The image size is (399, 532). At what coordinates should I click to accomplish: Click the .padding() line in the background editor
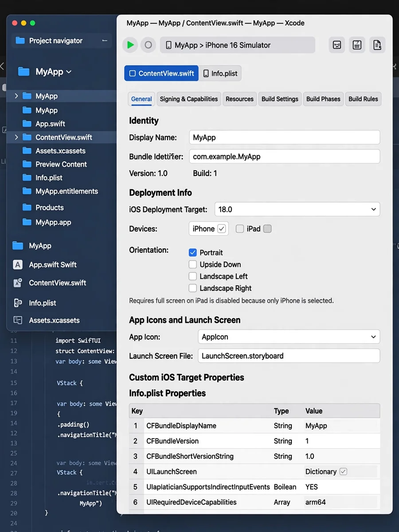(73, 425)
